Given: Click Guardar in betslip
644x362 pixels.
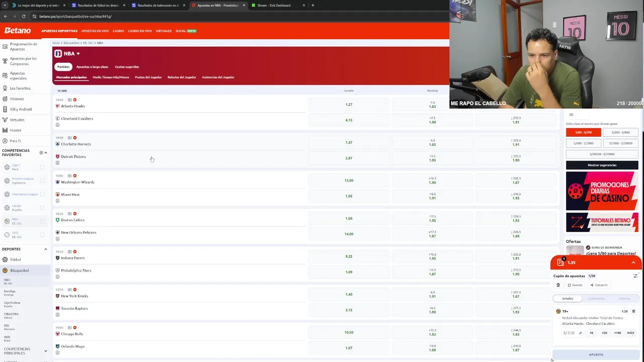Looking at the screenshot, I should point(575,285).
